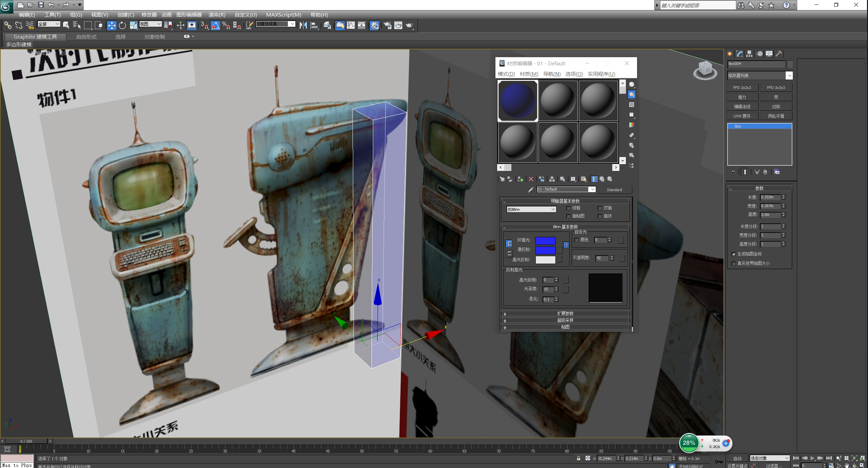The image size is (868, 468).
Task: Enable the 面贴图 (Face Map) checkbox
Action: pyautogui.click(x=568, y=216)
